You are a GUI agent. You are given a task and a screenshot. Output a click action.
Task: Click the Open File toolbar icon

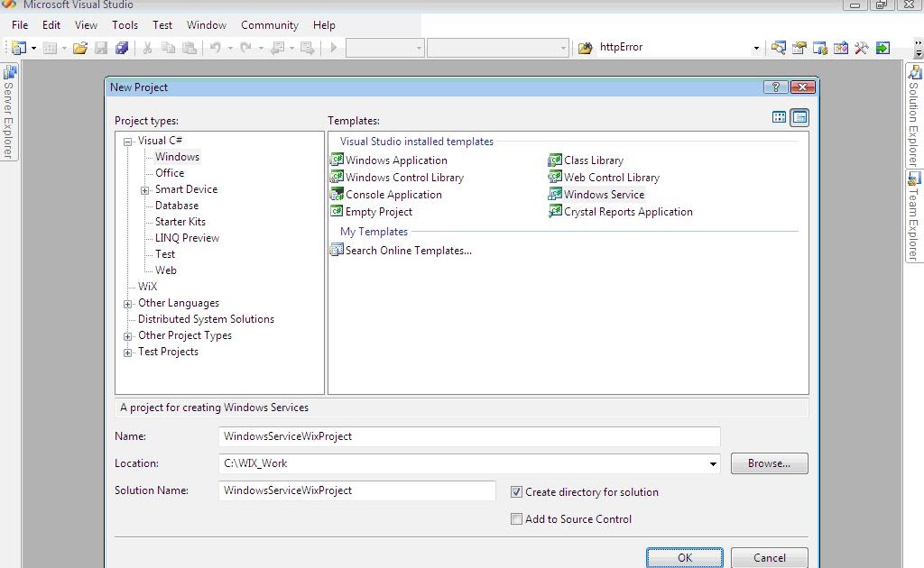point(79,47)
